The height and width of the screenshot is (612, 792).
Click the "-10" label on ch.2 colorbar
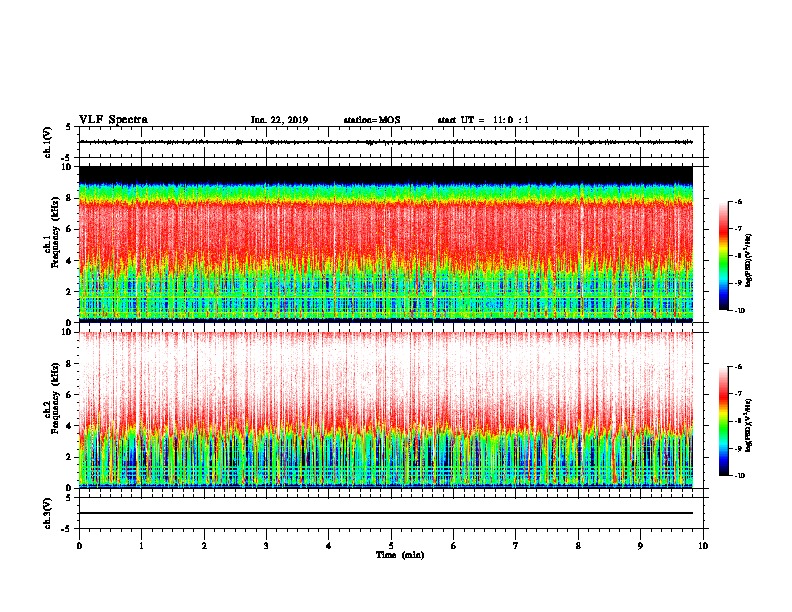tap(739, 476)
